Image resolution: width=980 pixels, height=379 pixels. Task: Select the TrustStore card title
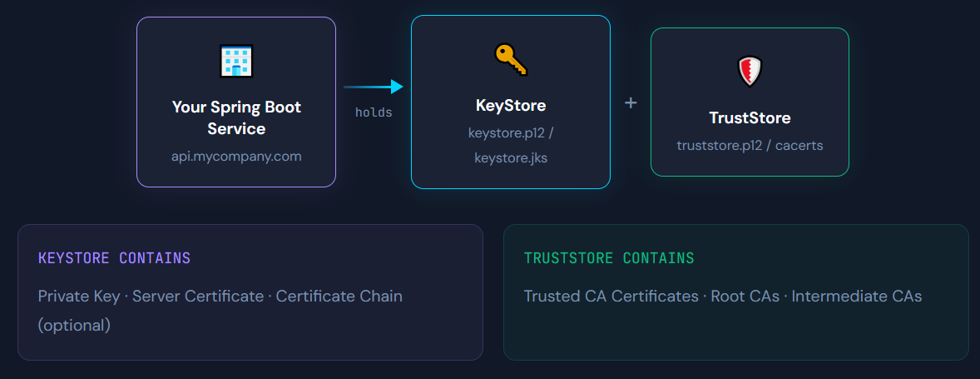[750, 117]
